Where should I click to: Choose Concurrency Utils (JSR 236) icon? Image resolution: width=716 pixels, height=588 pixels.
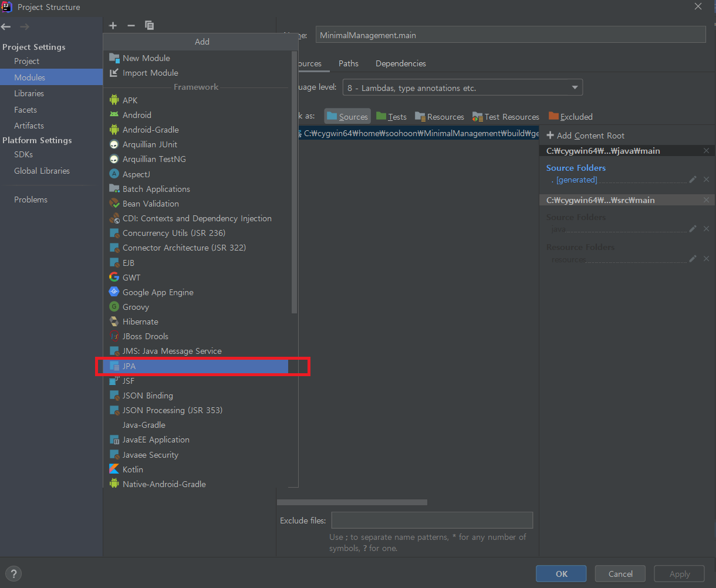point(114,233)
